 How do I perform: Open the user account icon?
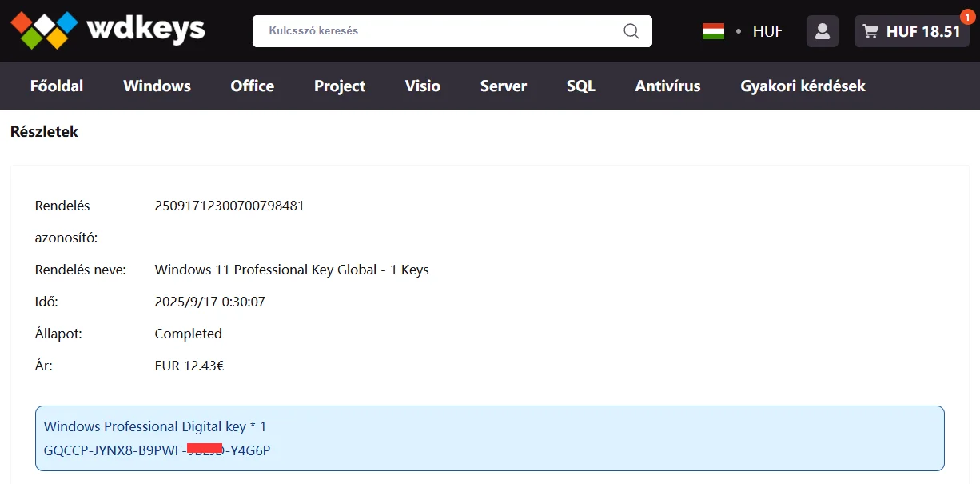822,31
